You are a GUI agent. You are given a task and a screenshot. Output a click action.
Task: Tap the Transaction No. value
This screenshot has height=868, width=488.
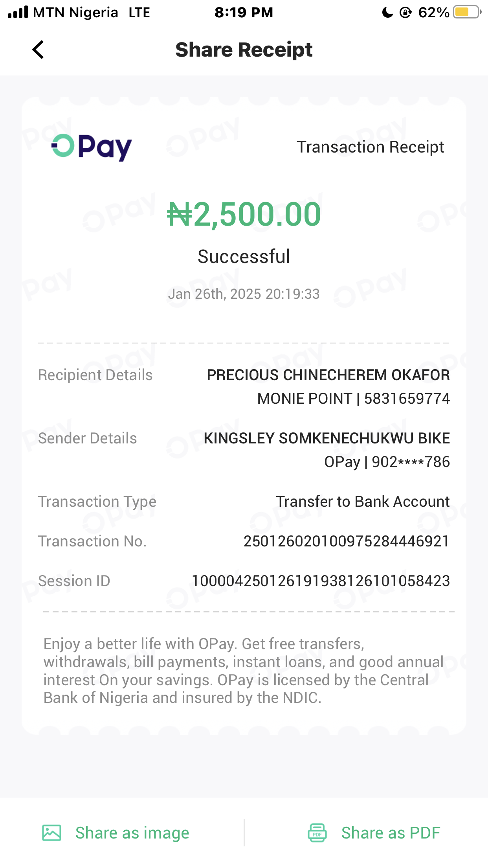346,541
